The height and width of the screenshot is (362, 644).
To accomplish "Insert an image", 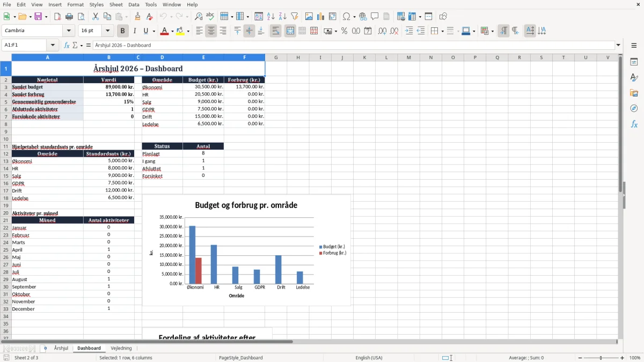I will point(309,17).
